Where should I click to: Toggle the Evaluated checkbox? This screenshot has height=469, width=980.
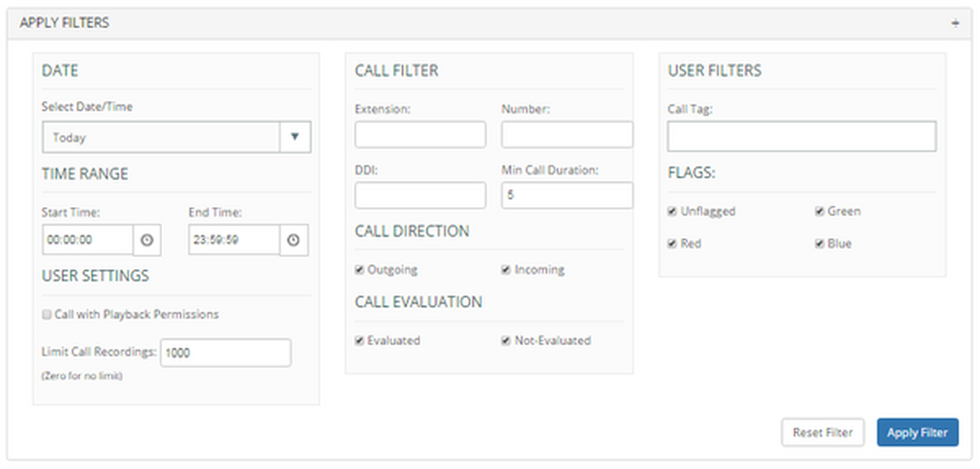coord(360,341)
